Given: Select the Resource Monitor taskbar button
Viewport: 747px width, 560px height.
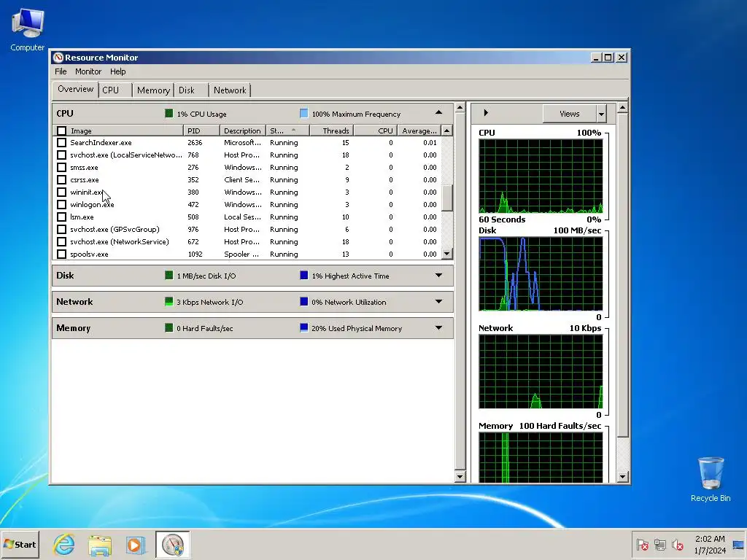Looking at the screenshot, I should 172,545.
